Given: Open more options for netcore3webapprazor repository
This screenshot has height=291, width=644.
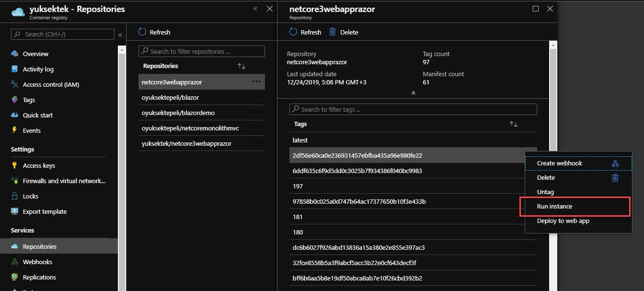Looking at the screenshot, I should [x=256, y=82].
